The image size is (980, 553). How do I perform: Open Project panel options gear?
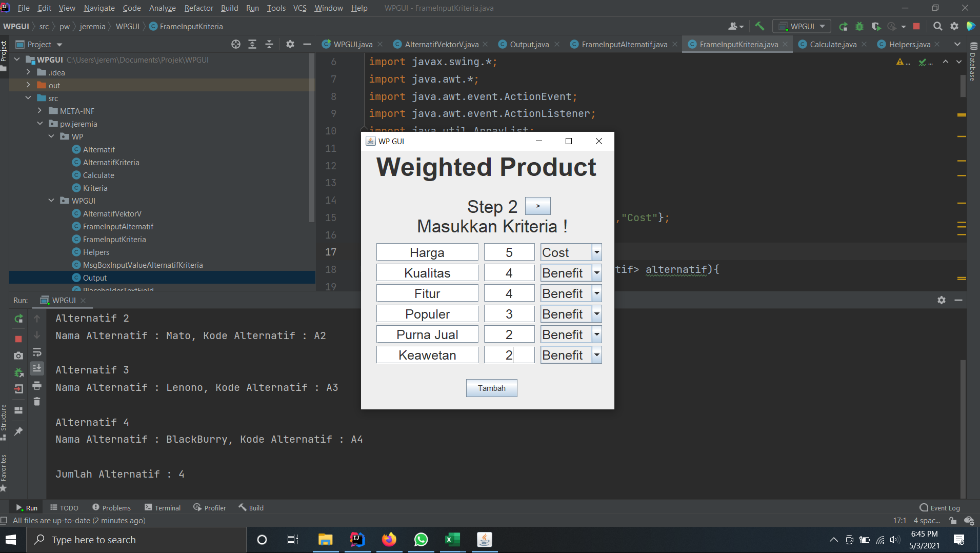click(290, 44)
